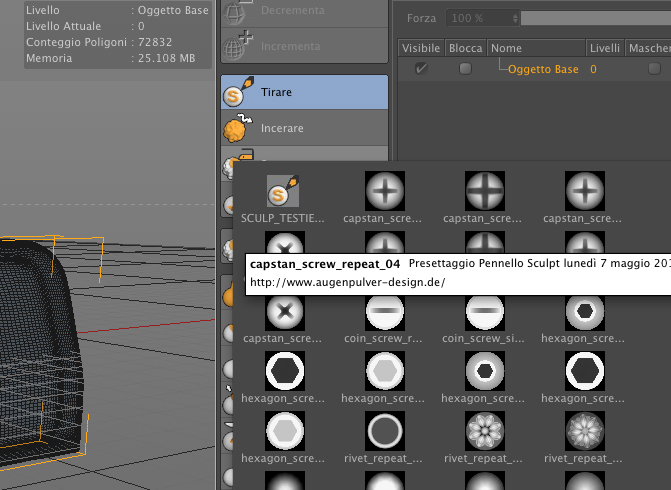The width and height of the screenshot is (671, 490).
Task: Select the Oggetto Base layer row
Action: [534, 69]
